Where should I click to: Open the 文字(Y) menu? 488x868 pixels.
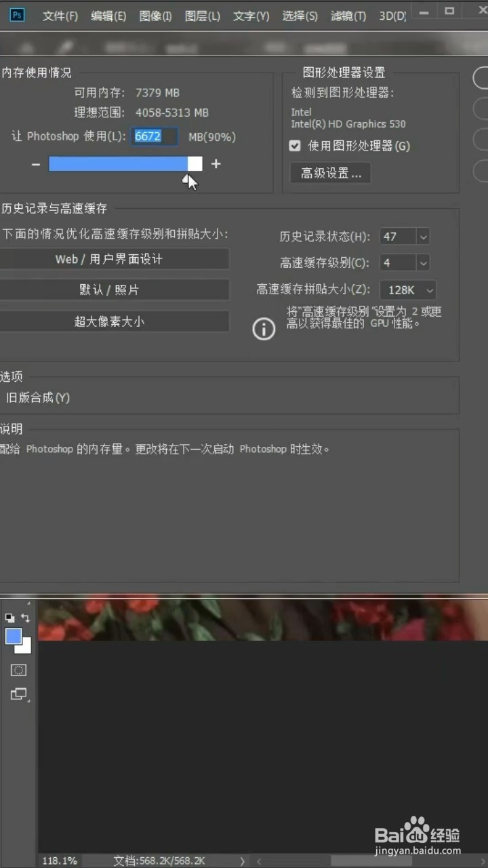point(251,16)
